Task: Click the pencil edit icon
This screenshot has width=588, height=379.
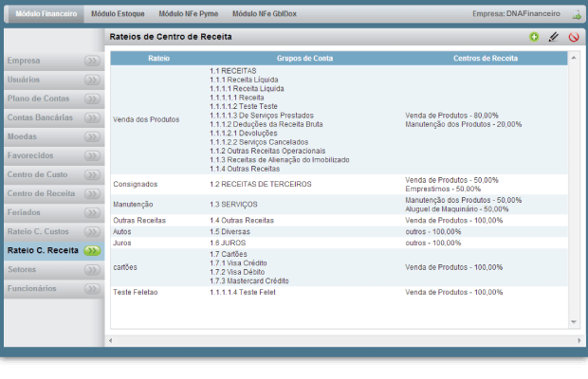Action: pos(554,37)
